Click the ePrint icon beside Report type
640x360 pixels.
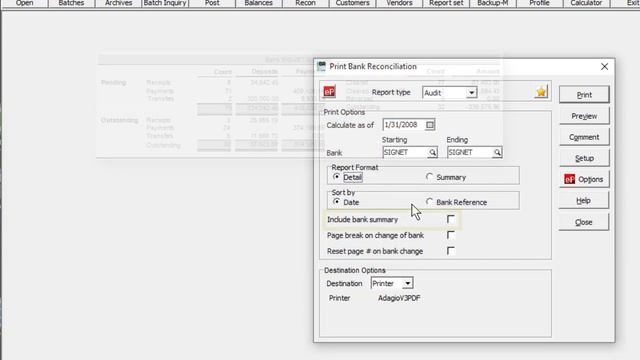329,91
